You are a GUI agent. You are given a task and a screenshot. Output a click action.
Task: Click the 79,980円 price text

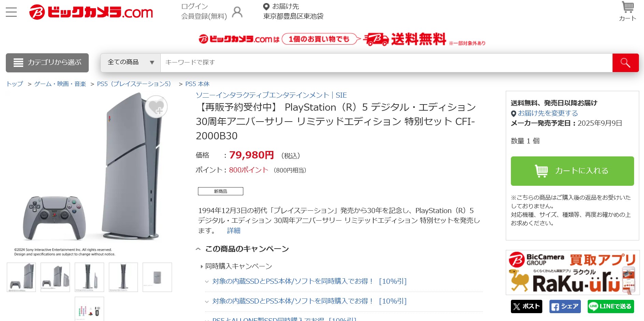click(x=252, y=155)
